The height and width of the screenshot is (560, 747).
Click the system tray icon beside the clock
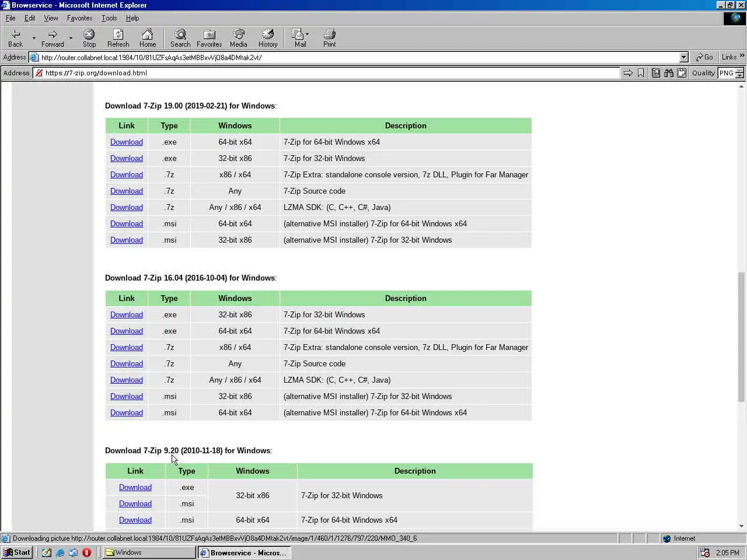pyautogui.click(x=705, y=552)
